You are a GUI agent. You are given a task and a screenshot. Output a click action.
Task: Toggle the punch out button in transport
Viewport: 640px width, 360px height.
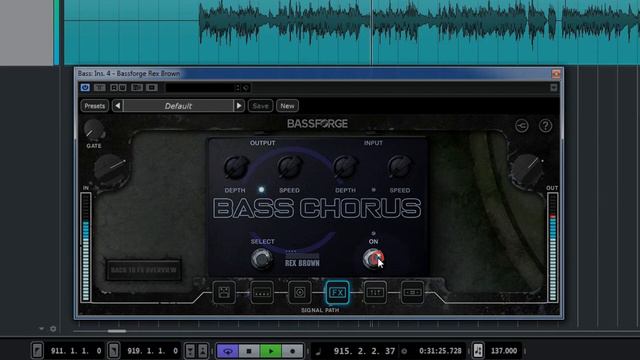tap(203, 351)
